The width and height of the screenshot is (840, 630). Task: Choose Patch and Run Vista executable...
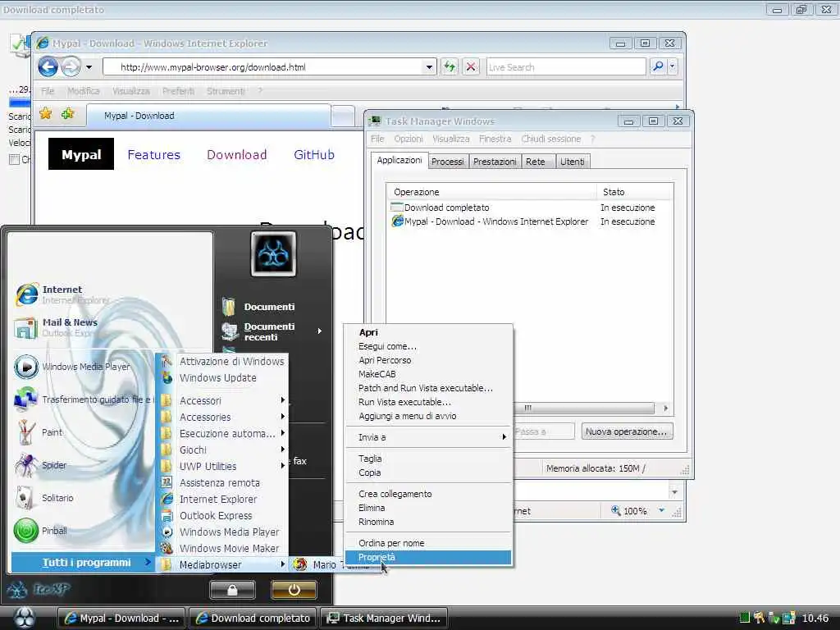click(428, 388)
